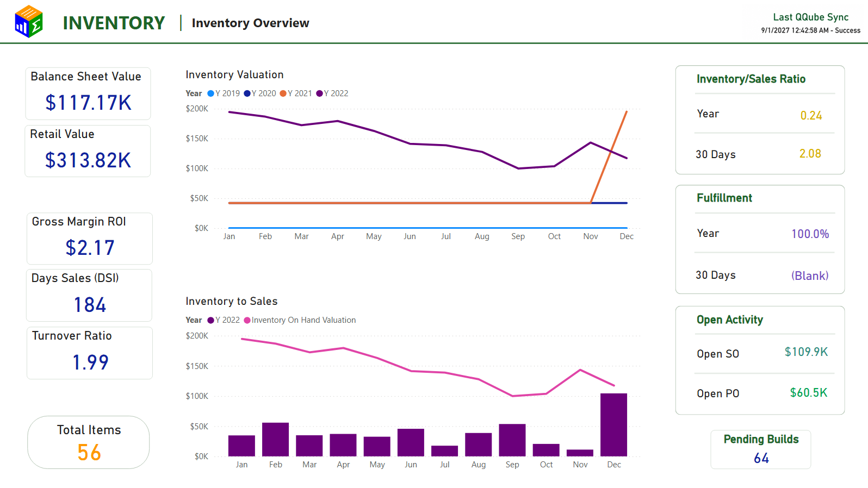Image resolution: width=868 pixels, height=488 pixels.
Task: Select the Y 2019 legend color dot
Action: 211,93
